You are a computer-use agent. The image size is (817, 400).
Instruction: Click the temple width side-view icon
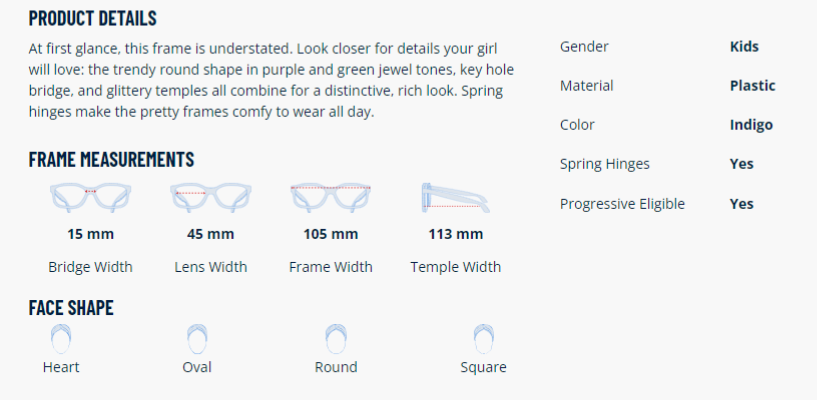click(455, 197)
